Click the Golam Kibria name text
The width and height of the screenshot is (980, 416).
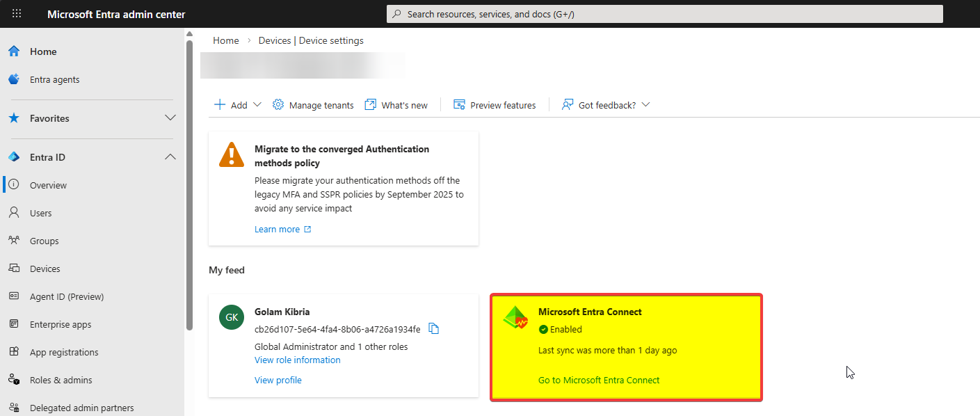[282, 312]
